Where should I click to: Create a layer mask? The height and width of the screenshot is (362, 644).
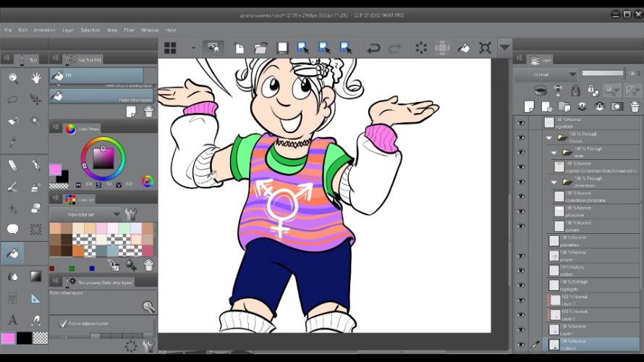617,107
